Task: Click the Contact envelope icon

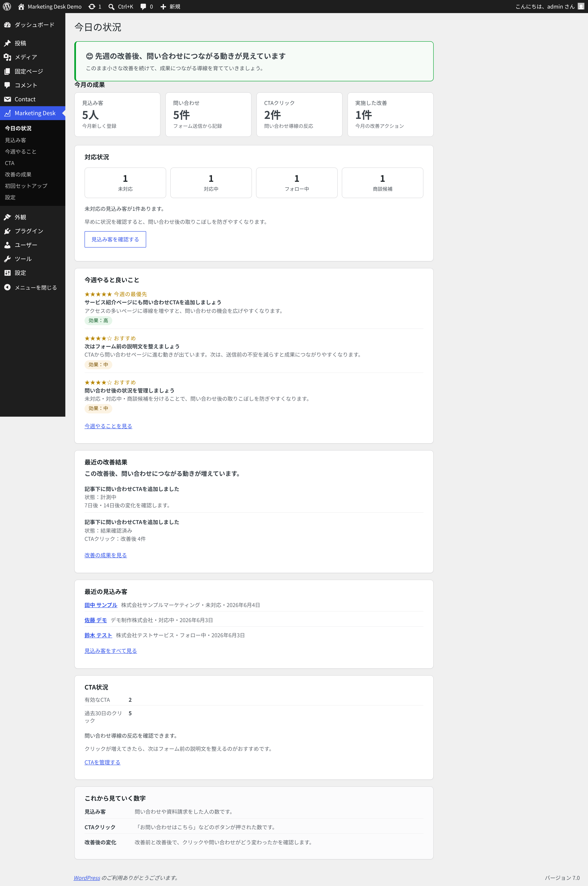Action: 8,99
